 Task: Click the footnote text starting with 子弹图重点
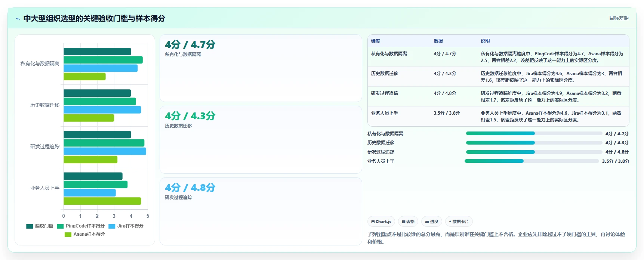pyautogui.click(x=496, y=238)
